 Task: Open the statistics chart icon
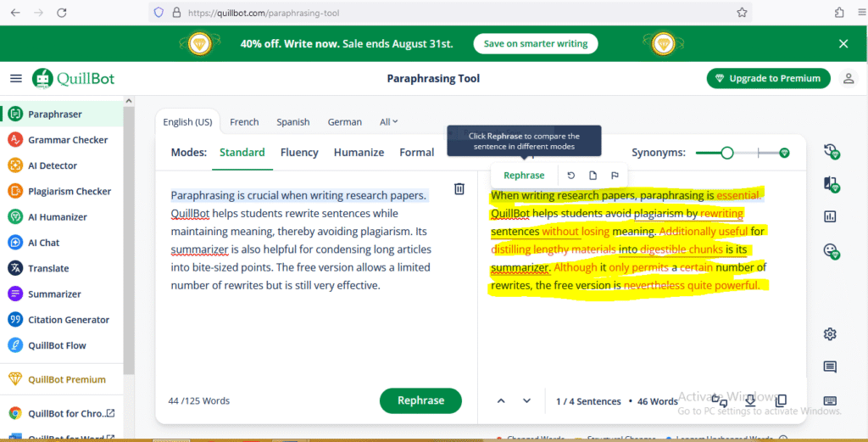[x=830, y=216]
